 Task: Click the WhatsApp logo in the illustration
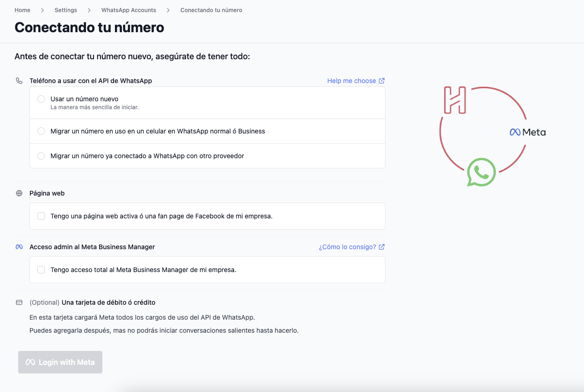(x=481, y=172)
